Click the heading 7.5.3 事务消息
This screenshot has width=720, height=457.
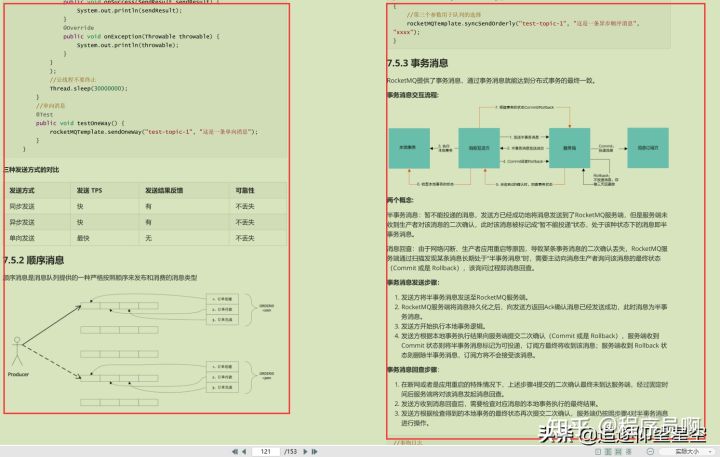coord(417,63)
